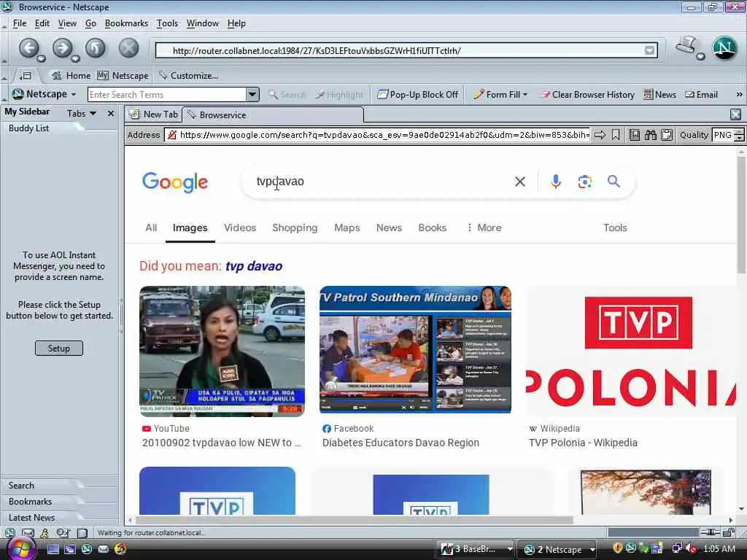Open the sidebar Tabs dropdown
Image resolution: width=747 pixels, height=560 pixels.
click(82, 113)
